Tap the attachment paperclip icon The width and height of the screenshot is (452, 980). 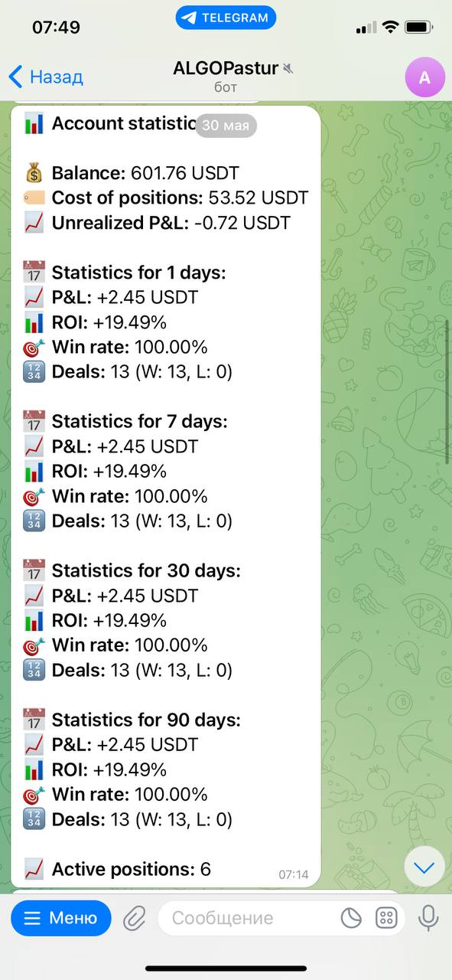[135, 918]
